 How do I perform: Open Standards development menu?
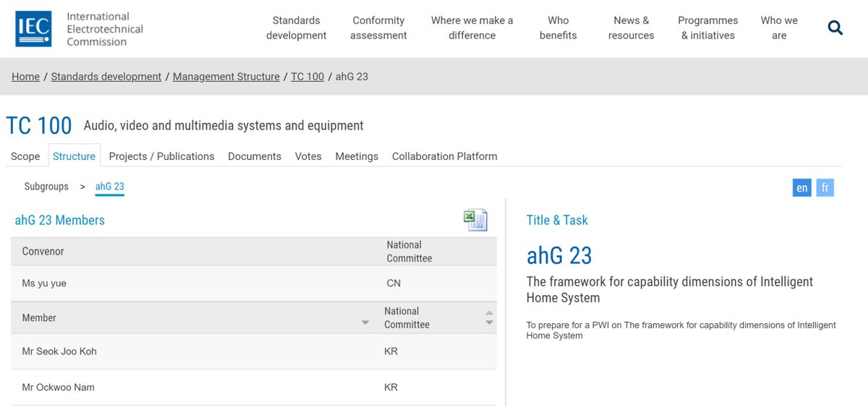click(296, 28)
